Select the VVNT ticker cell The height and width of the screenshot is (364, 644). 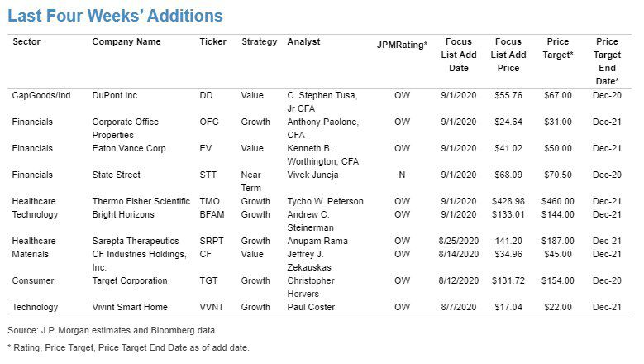coord(212,307)
